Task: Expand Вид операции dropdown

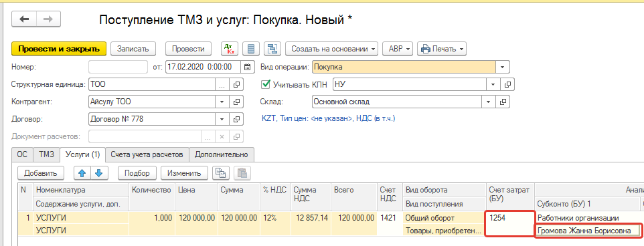Action: click(502, 67)
